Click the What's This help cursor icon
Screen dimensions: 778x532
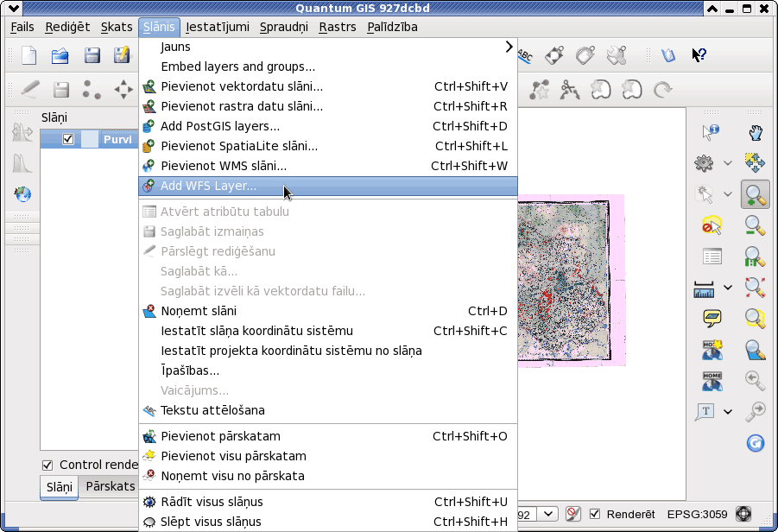699,54
